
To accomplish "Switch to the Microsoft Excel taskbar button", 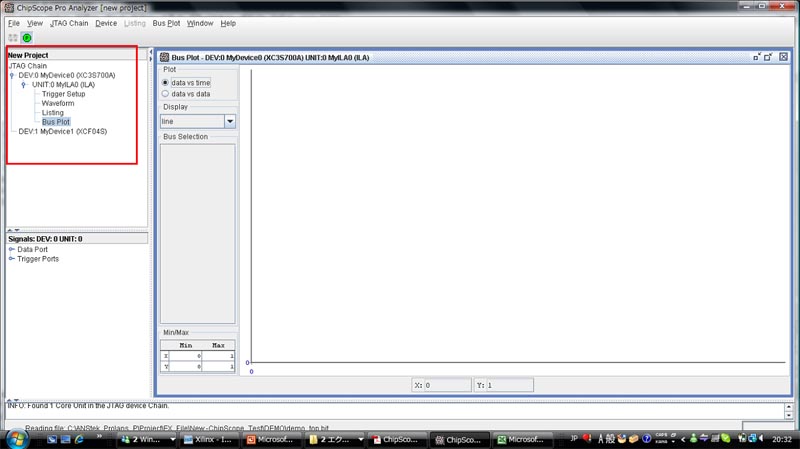I will point(522,439).
